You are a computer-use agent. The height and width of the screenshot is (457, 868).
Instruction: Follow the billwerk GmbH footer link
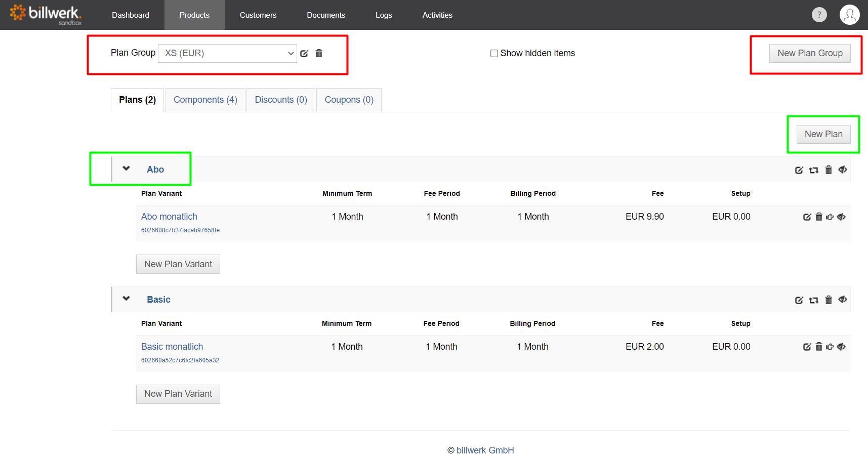pyautogui.click(x=485, y=450)
